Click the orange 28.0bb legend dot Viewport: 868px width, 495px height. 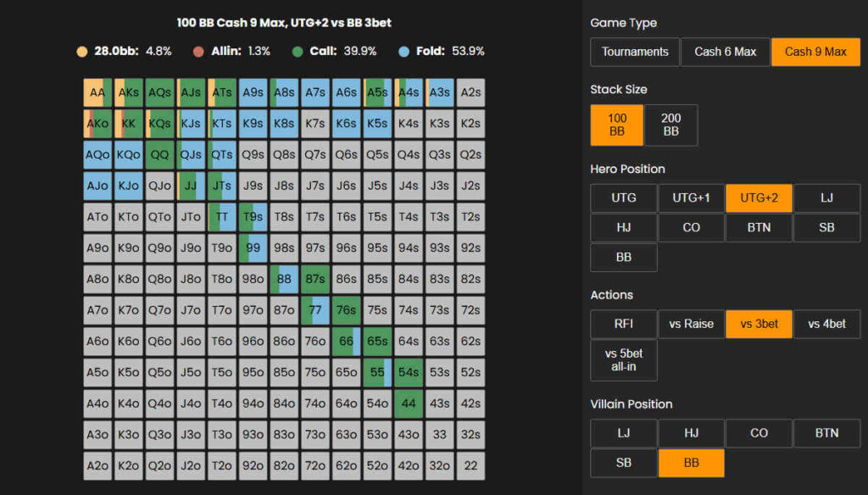coord(82,52)
